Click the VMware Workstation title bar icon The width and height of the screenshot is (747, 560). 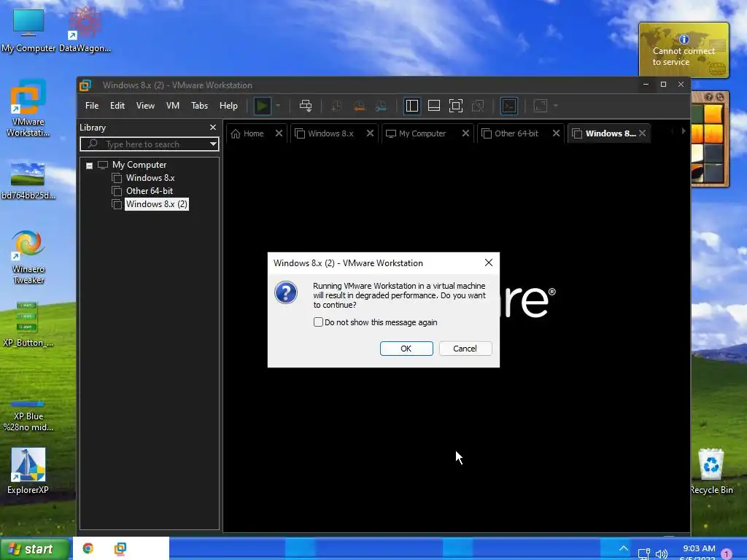point(85,85)
